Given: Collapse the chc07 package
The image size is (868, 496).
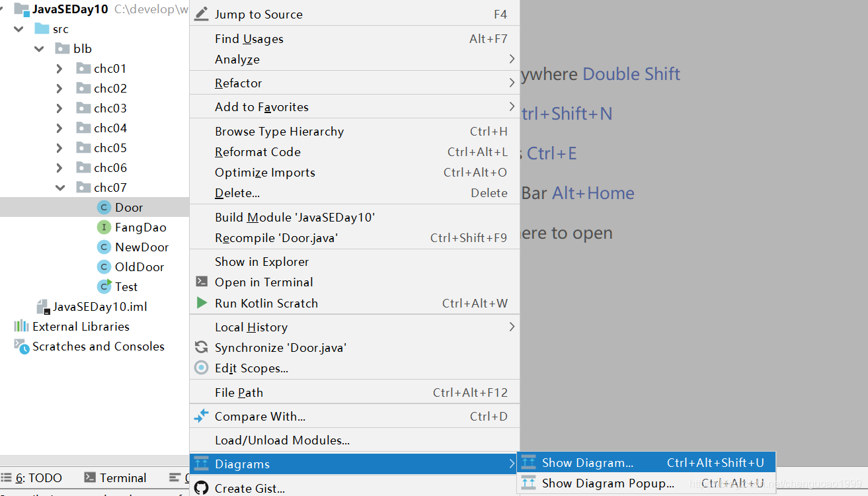Looking at the screenshot, I should tap(60, 187).
